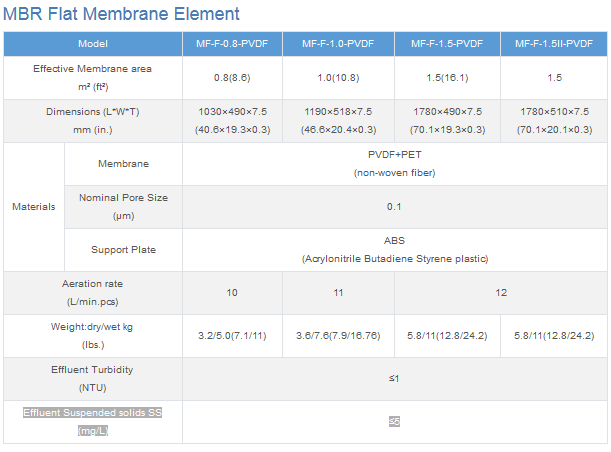The image size is (611, 452).
Task: Click the 1.0(10.8) membrane area value
Action: 338,78
